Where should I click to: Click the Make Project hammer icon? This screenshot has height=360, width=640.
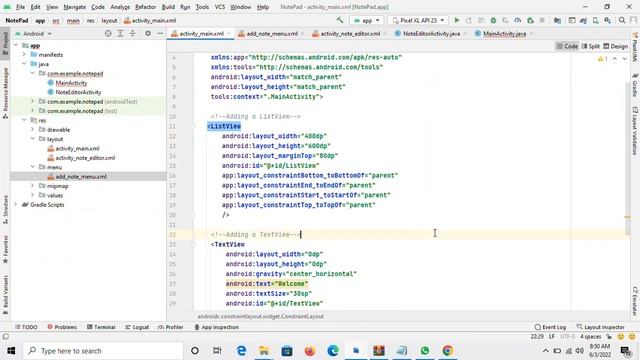point(340,20)
